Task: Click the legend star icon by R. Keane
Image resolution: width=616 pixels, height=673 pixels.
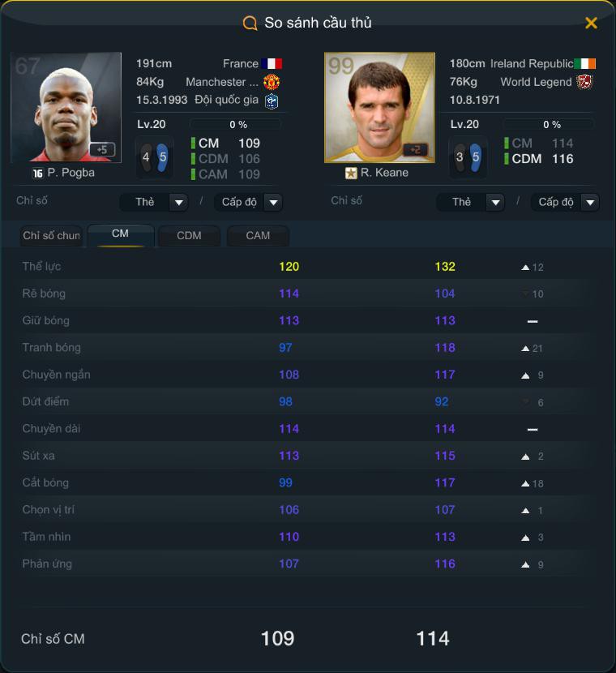Action: (x=351, y=173)
